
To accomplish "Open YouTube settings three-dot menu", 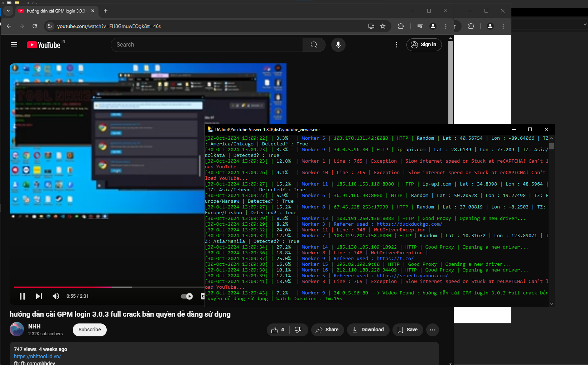I will tap(396, 45).
